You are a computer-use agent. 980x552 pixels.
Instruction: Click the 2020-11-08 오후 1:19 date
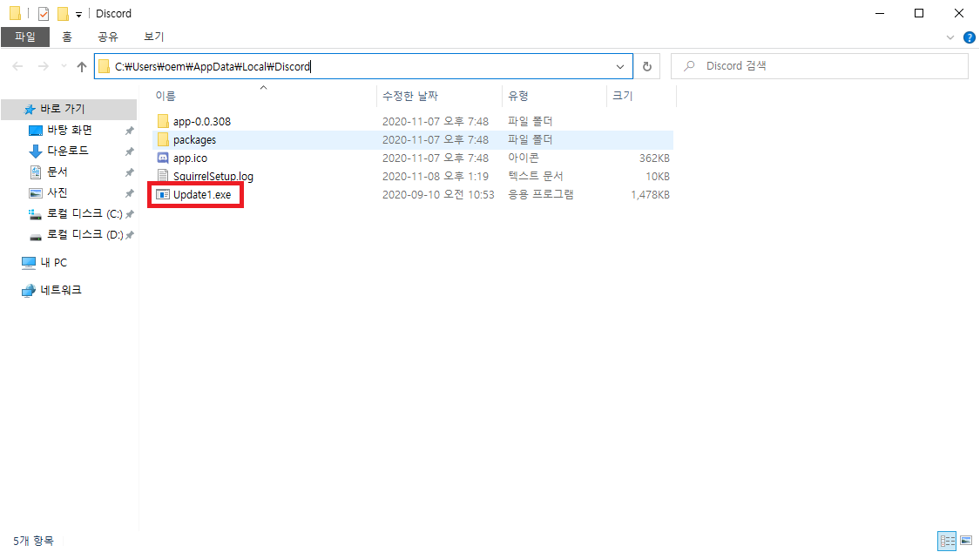coord(436,176)
